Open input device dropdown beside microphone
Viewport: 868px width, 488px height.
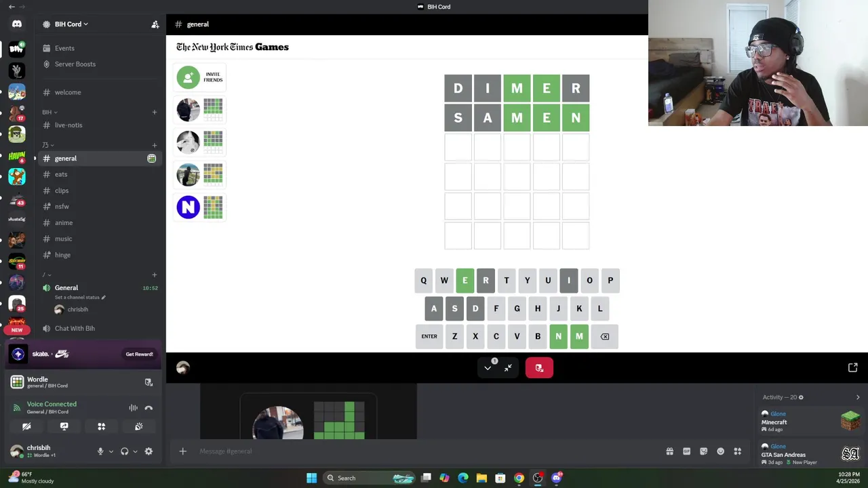click(111, 451)
